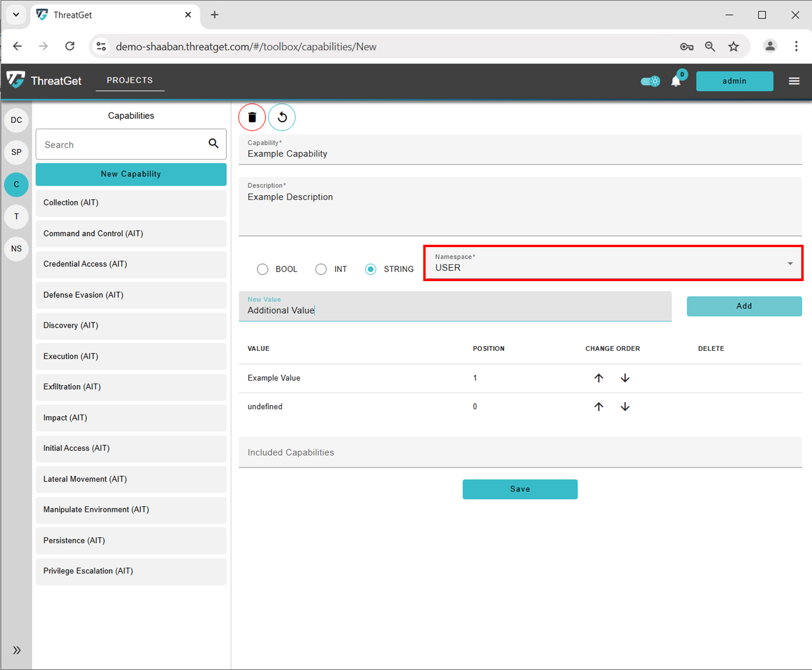Click the Save button
Screen dimensions: 812x670
click(x=520, y=489)
